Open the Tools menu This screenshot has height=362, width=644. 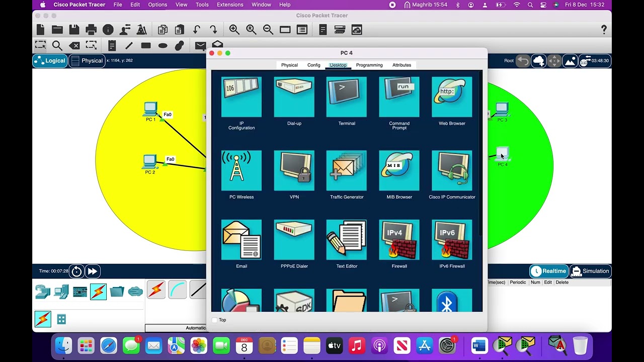pos(202,5)
